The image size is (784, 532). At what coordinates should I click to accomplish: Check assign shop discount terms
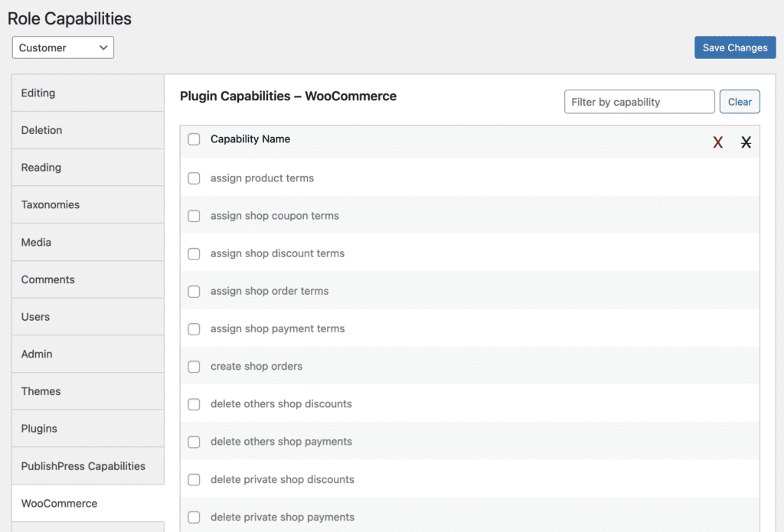point(194,253)
